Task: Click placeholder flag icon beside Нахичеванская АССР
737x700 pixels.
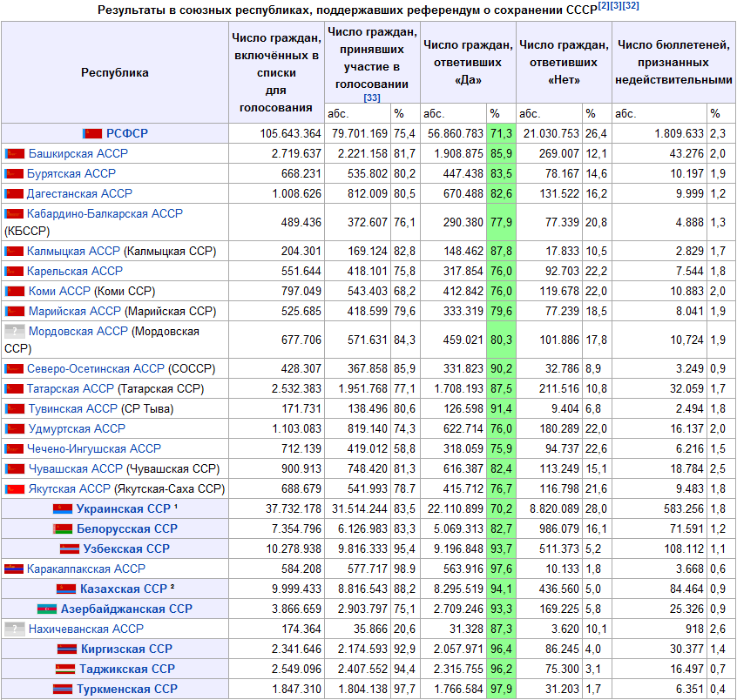Action: [x=14, y=629]
